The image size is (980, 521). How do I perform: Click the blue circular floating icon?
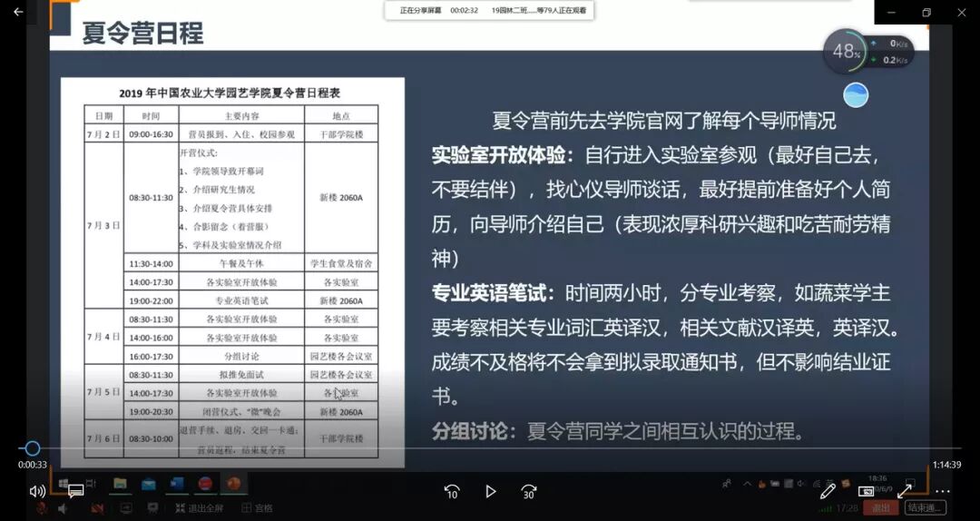coord(856,95)
